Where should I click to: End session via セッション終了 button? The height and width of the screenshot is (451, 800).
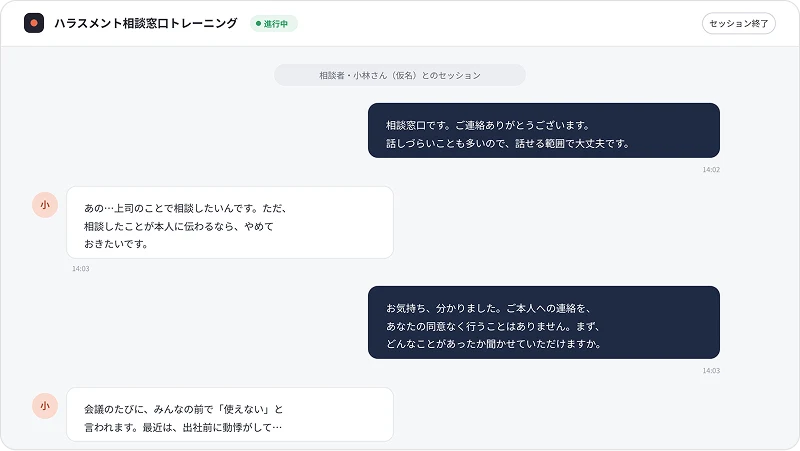click(738, 23)
